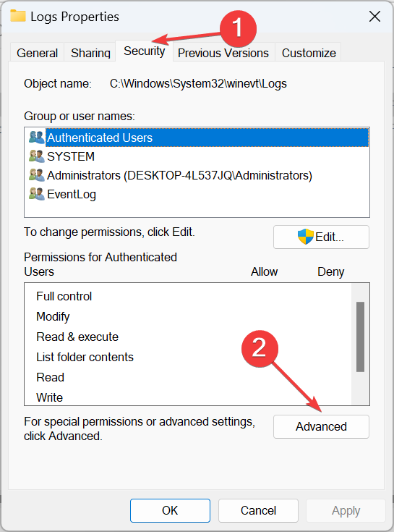Select the Previous Versions tab

coord(223,53)
